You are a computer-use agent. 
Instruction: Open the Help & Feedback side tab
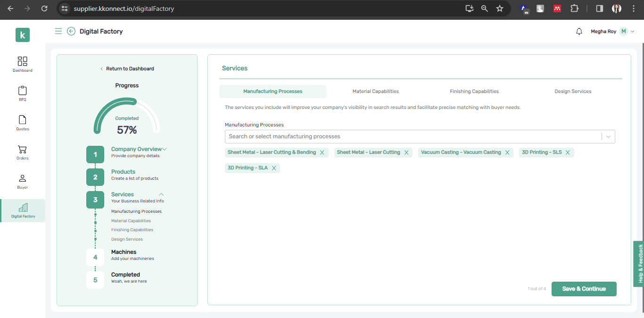click(x=640, y=263)
